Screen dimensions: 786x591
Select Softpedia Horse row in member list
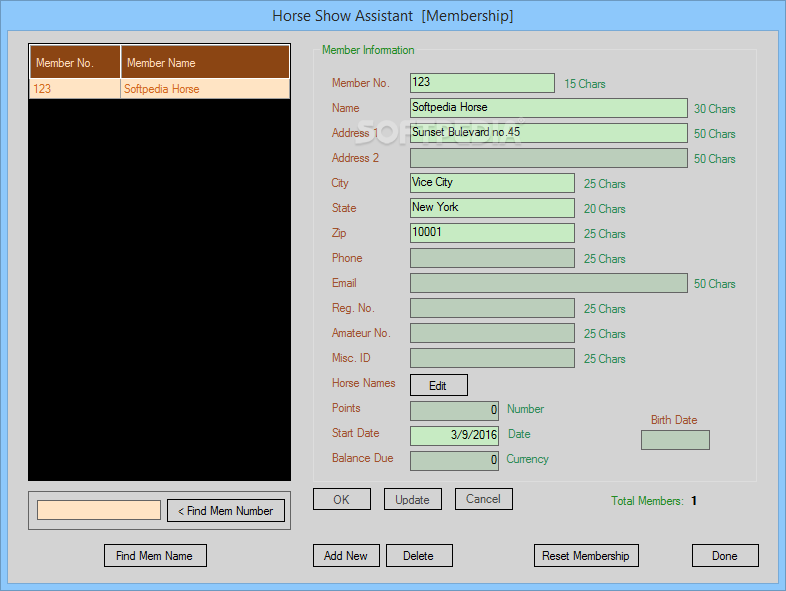coord(159,89)
